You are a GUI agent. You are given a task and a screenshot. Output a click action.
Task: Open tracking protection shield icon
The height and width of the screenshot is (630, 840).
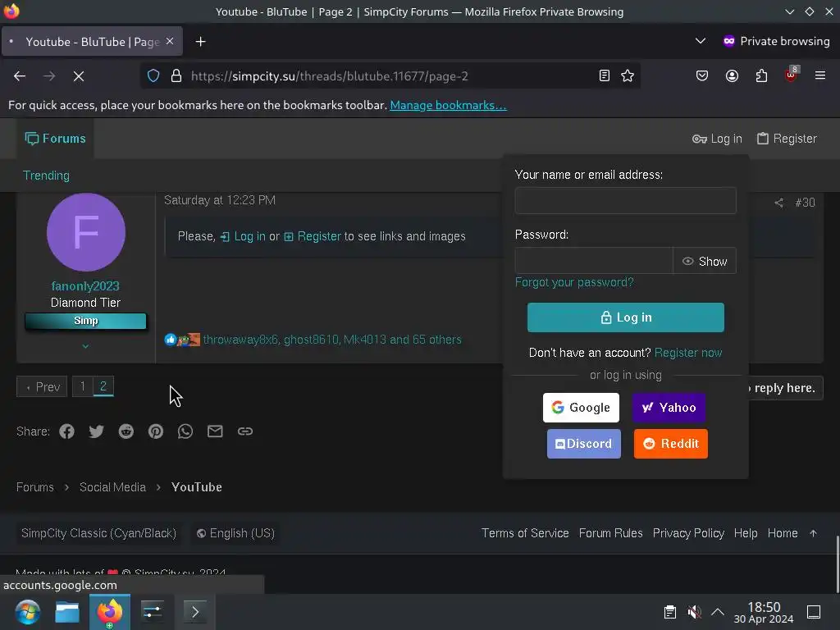[x=153, y=76]
